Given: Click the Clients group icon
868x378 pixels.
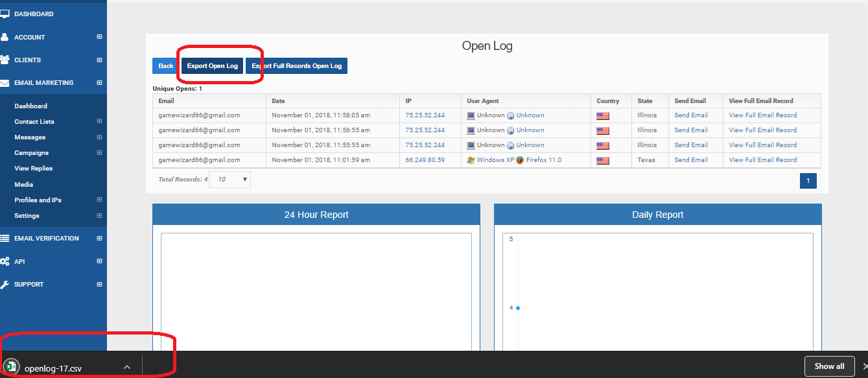Looking at the screenshot, I should point(5,60).
